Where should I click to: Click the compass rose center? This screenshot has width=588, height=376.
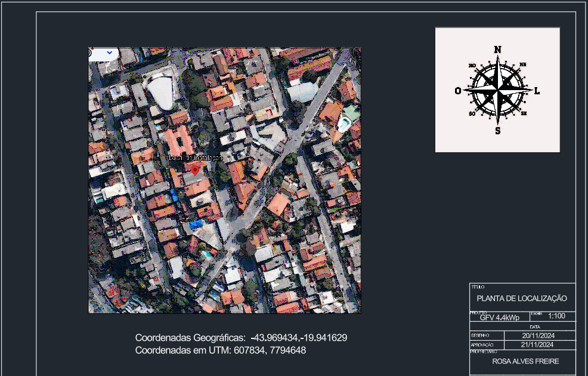[497, 90]
